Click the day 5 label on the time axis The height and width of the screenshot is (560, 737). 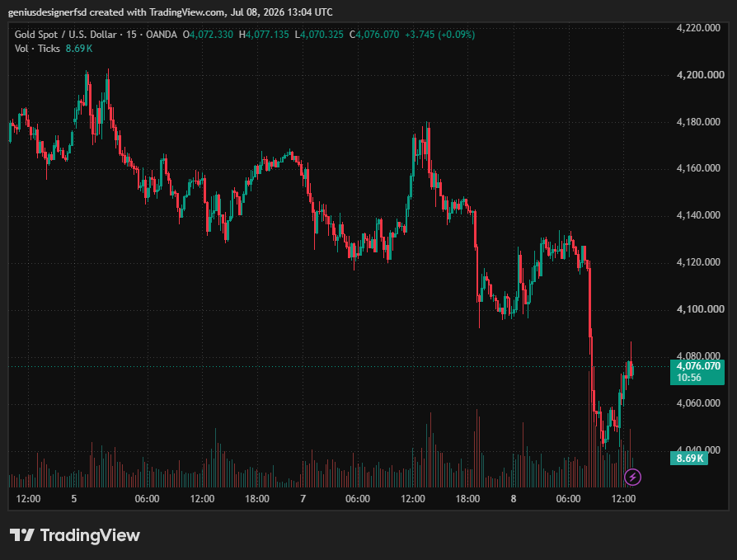coord(74,498)
